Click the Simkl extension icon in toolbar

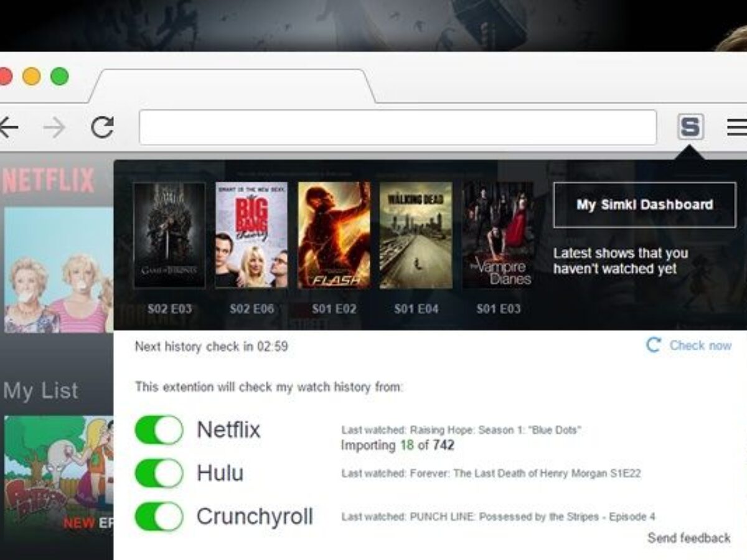(690, 128)
